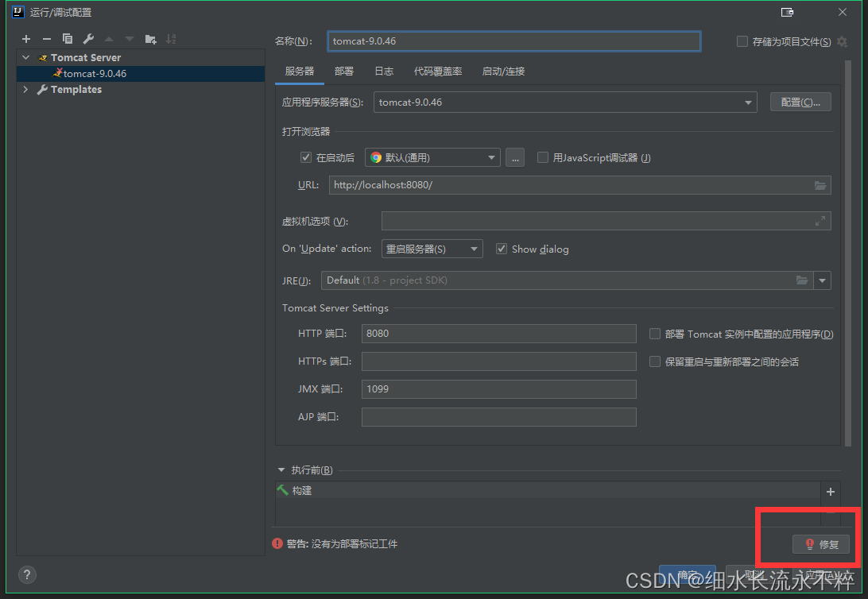Expand the Templates tree node

click(x=25, y=89)
